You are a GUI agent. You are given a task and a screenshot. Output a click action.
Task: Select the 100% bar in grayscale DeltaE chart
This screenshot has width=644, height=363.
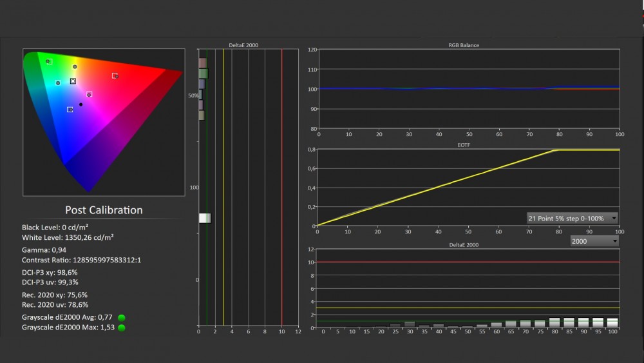click(612, 322)
